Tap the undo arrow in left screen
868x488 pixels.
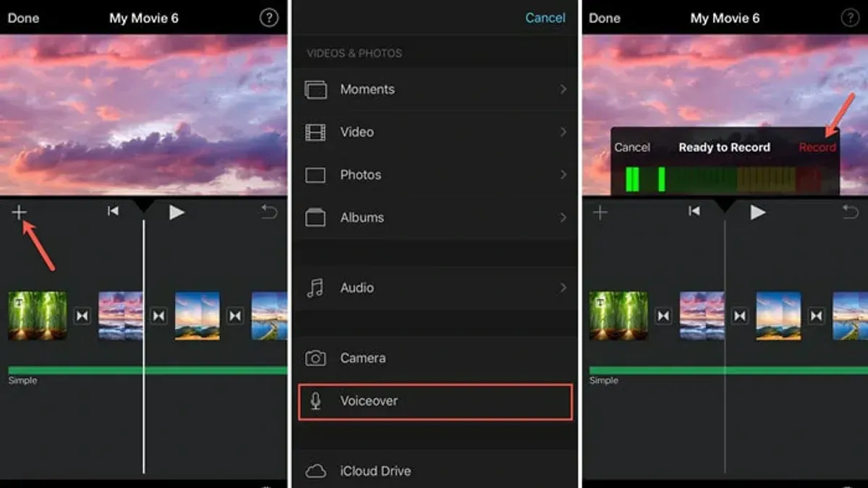(x=269, y=212)
